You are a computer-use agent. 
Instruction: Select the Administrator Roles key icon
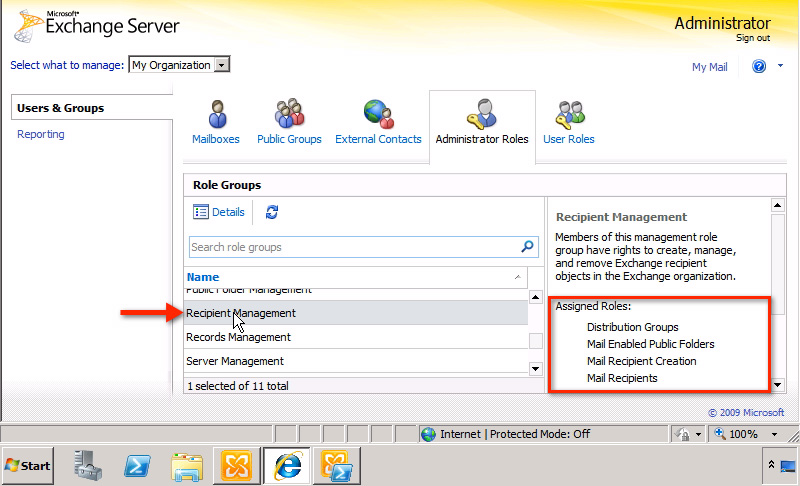pyautogui.click(x=481, y=114)
